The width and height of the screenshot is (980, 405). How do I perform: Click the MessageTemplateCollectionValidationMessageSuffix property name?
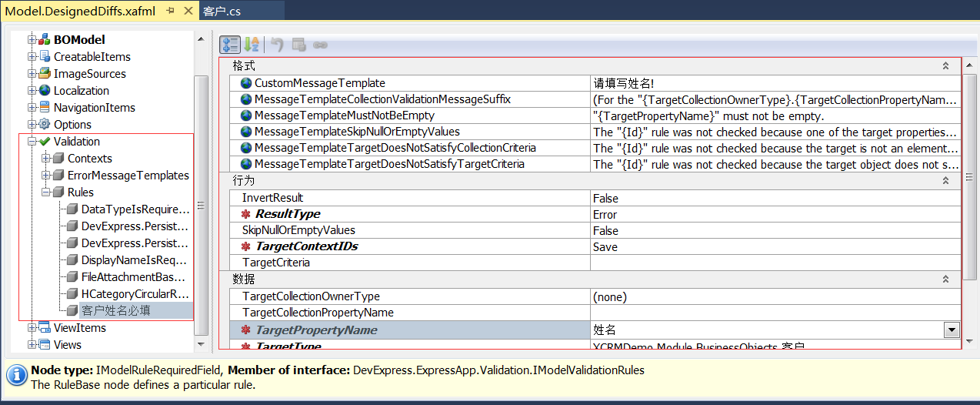pyautogui.click(x=382, y=99)
